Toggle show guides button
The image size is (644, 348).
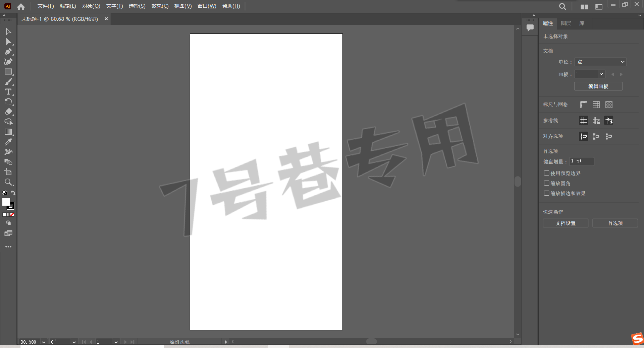pos(584,121)
